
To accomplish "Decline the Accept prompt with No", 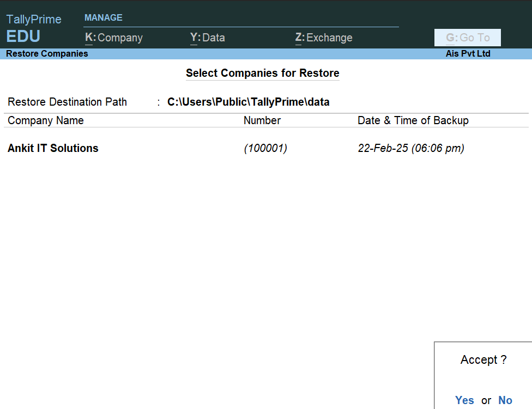I will coord(505,400).
